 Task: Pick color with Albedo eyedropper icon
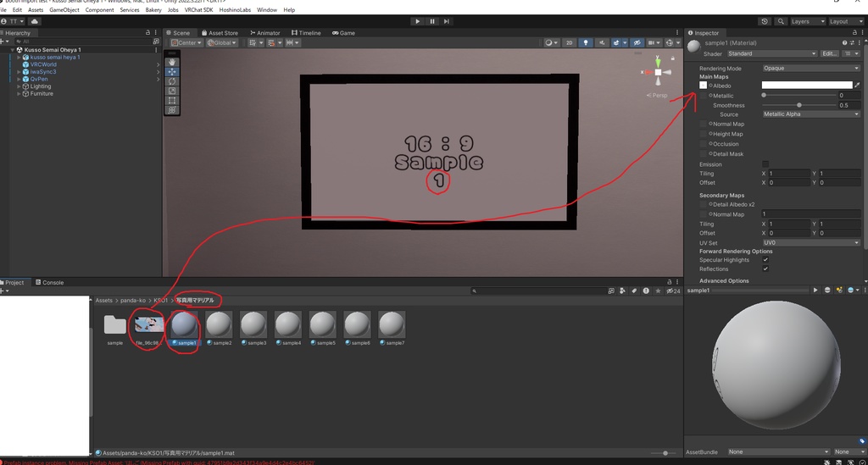point(857,86)
